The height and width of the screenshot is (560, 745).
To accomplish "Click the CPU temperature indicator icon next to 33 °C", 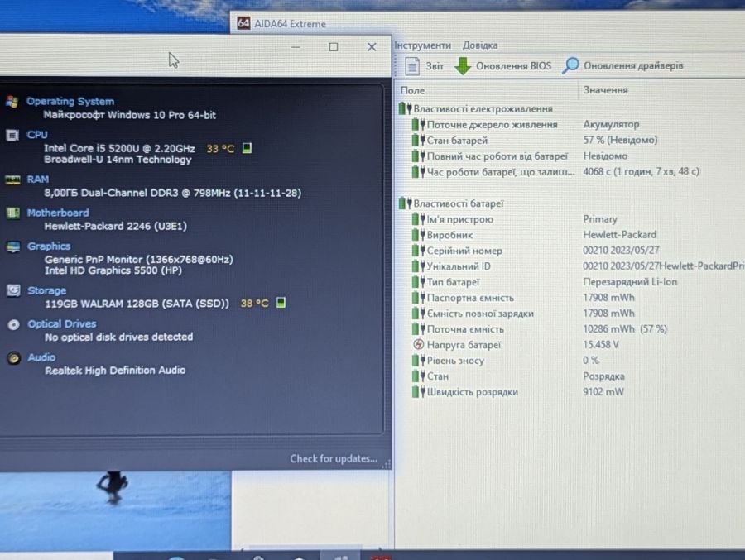I will pyautogui.click(x=247, y=148).
